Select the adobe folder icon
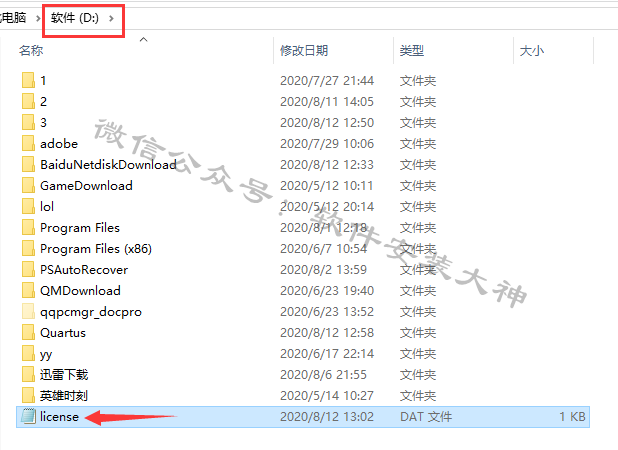Screen dimensions: 618x450 coord(28,143)
